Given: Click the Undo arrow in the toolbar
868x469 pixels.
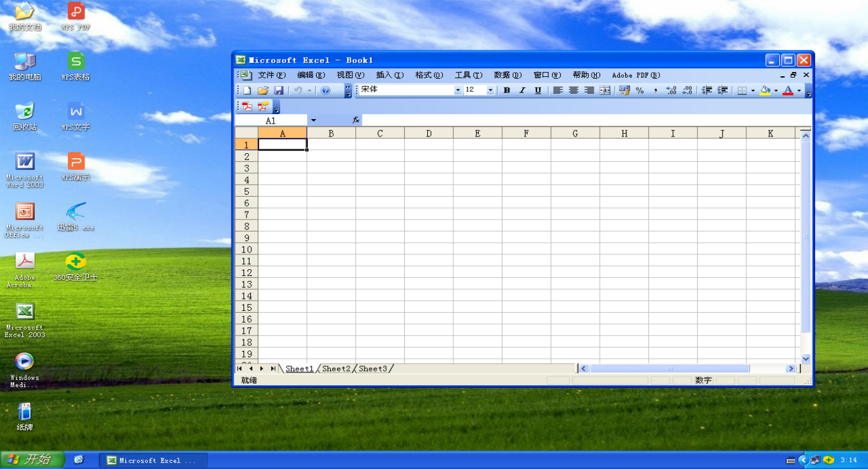Looking at the screenshot, I should (298, 91).
